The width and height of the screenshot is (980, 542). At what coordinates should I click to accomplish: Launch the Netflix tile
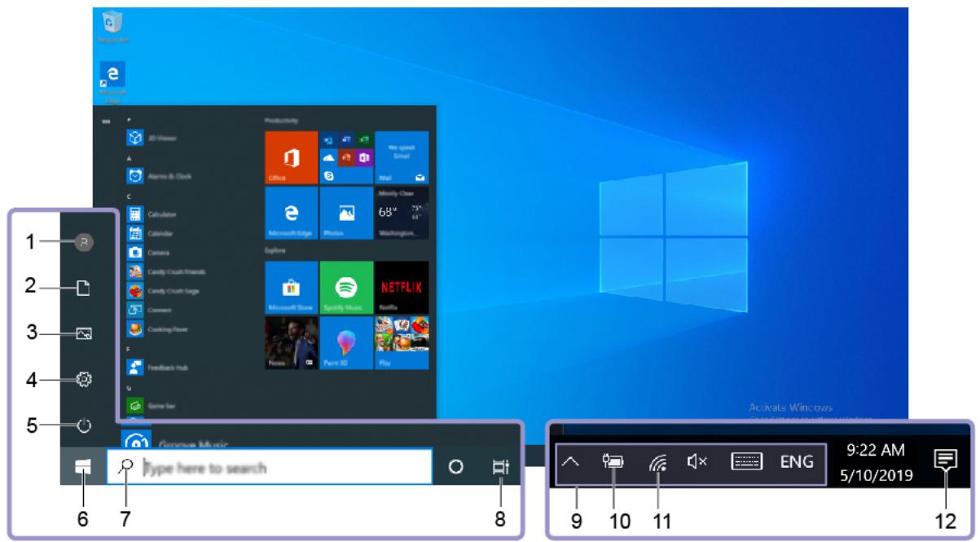tap(402, 288)
